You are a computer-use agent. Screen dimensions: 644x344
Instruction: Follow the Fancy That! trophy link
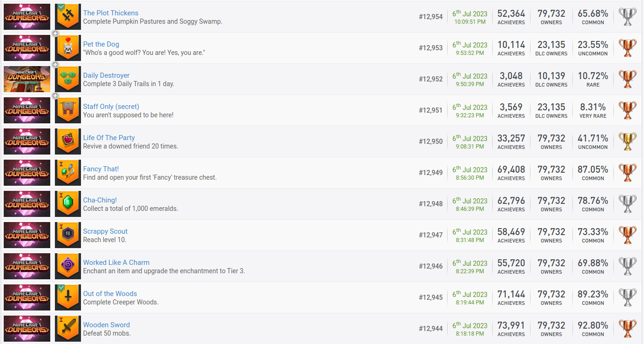coord(101,169)
